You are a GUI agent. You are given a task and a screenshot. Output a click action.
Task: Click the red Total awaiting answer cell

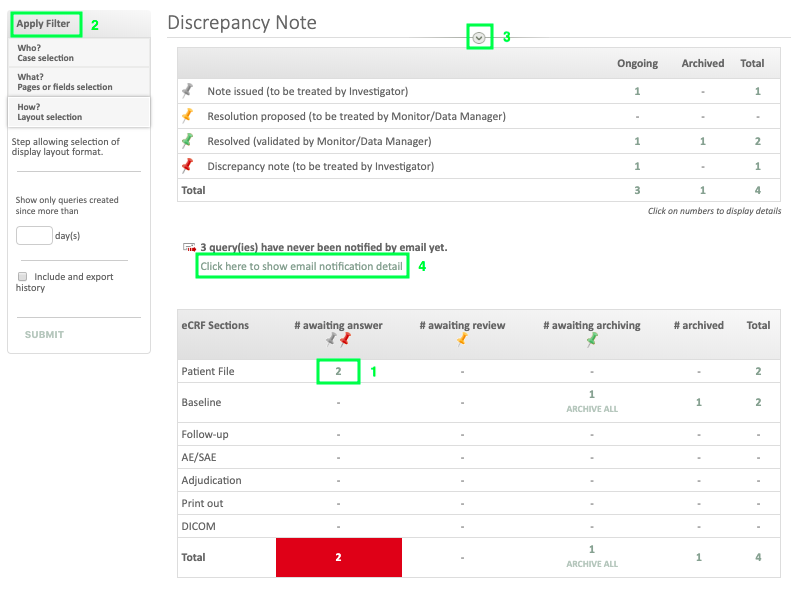339,557
